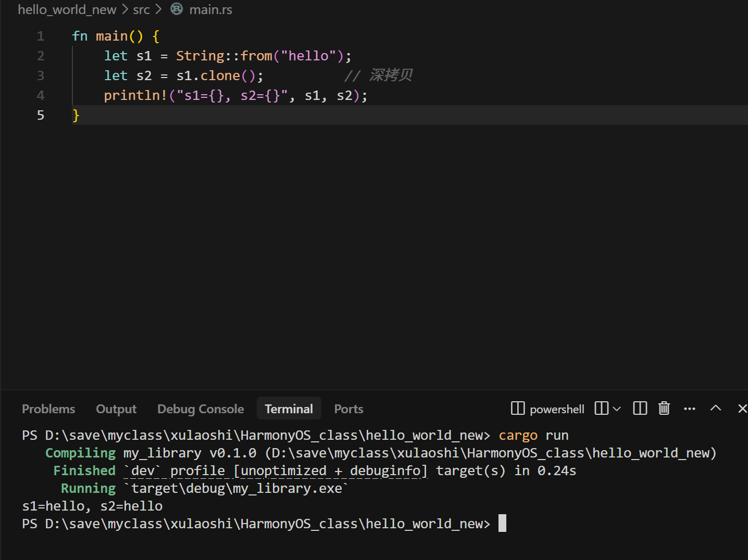
Task: Select line number 2 in the gutter
Action: (41, 56)
